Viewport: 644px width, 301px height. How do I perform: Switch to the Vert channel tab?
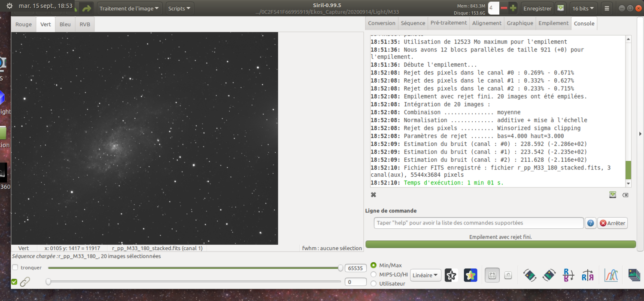46,24
